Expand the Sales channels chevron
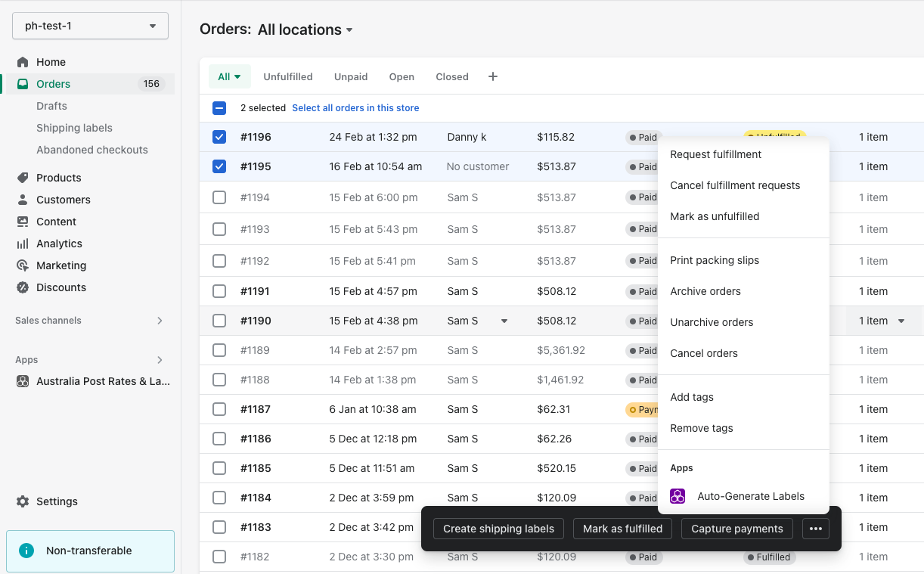924x574 pixels. click(160, 321)
